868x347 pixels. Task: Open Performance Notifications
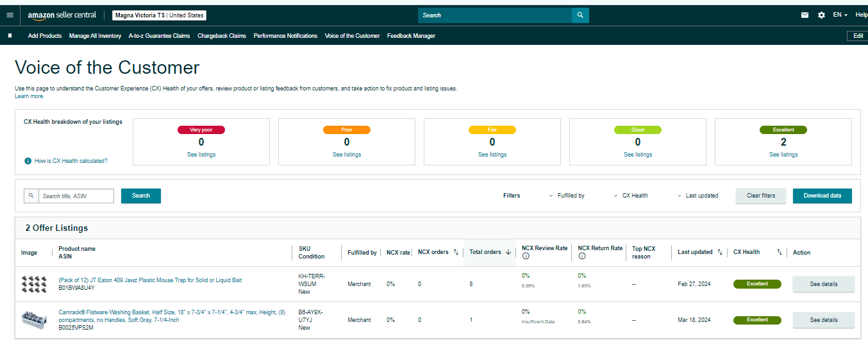coord(285,36)
